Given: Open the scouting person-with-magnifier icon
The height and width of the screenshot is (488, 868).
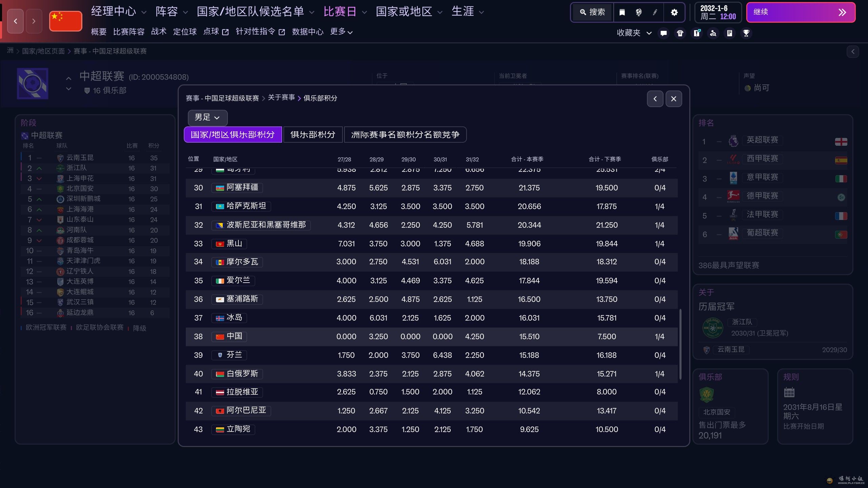Looking at the screenshot, I should pyautogui.click(x=713, y=33).
